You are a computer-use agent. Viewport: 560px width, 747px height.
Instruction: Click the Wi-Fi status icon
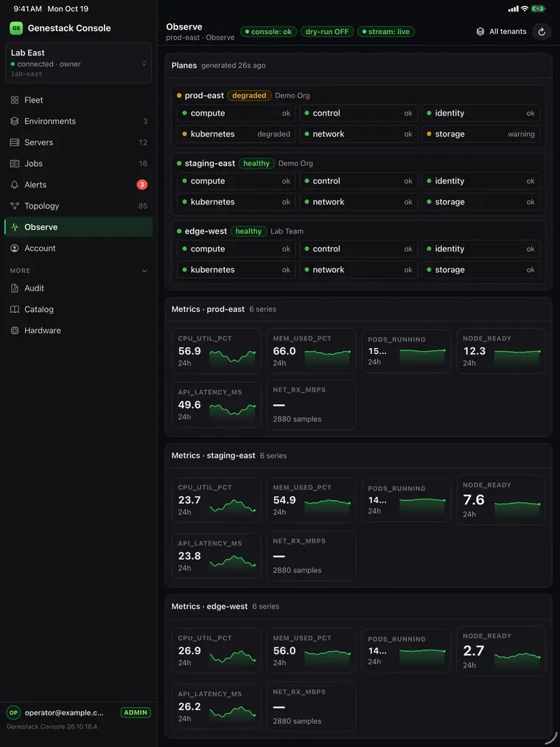[525, 9]
